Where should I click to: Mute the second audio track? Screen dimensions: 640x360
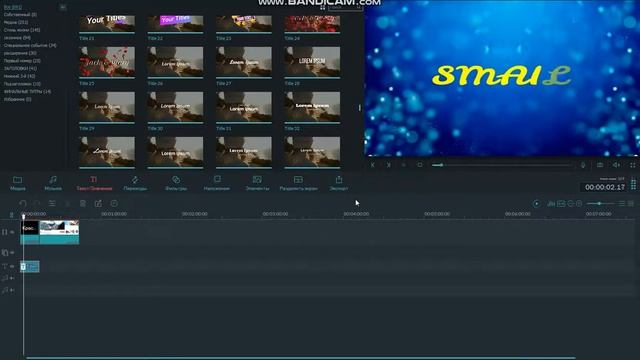(12, 290)
